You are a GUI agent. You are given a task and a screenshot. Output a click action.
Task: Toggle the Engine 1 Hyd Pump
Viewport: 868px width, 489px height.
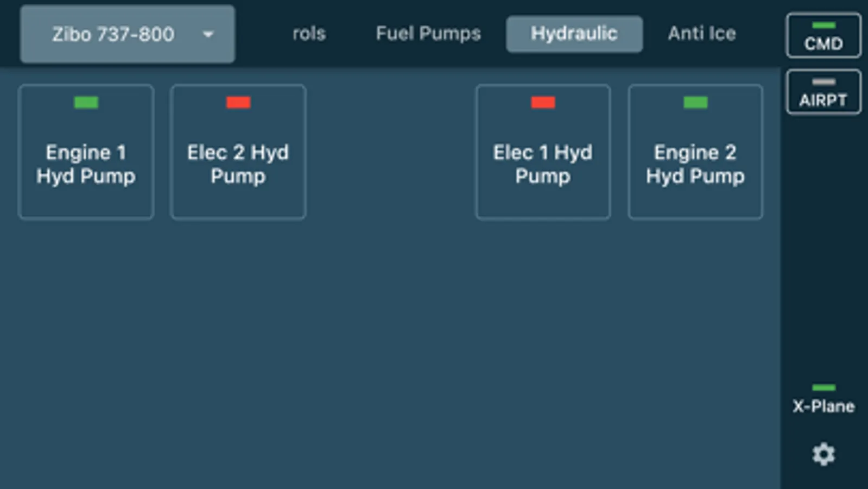click(x=86, y=152)
